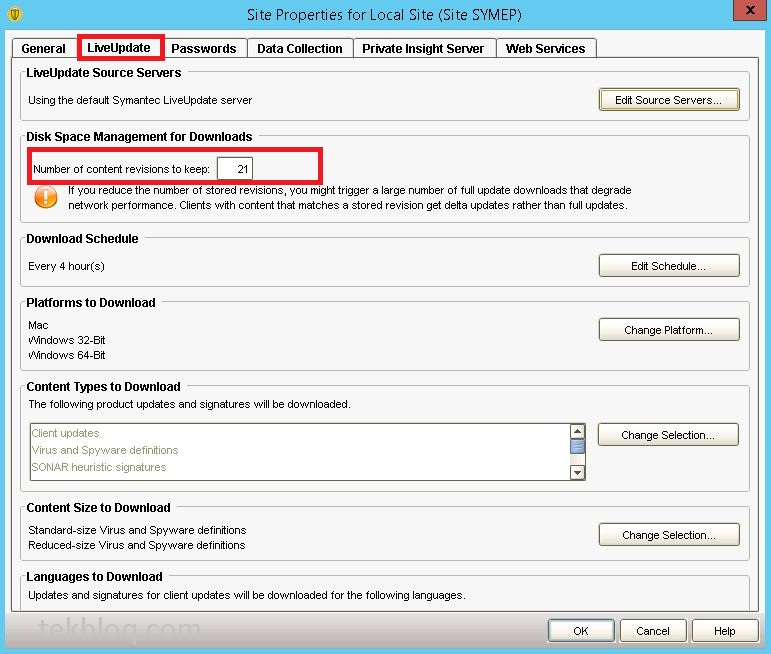Image resolution: width=771 pixels, height=654 pixels.
Task: Open the Data Collection tab
Action: [x=300, y=48]
